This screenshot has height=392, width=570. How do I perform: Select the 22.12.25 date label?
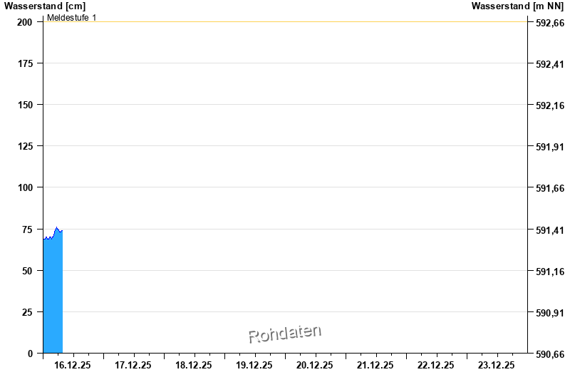point(436,365)
